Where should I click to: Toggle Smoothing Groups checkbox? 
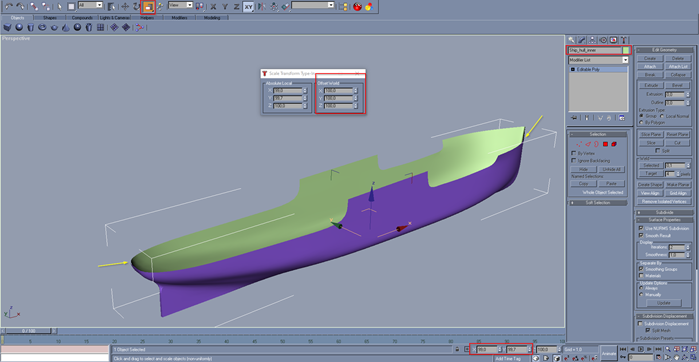641,269
